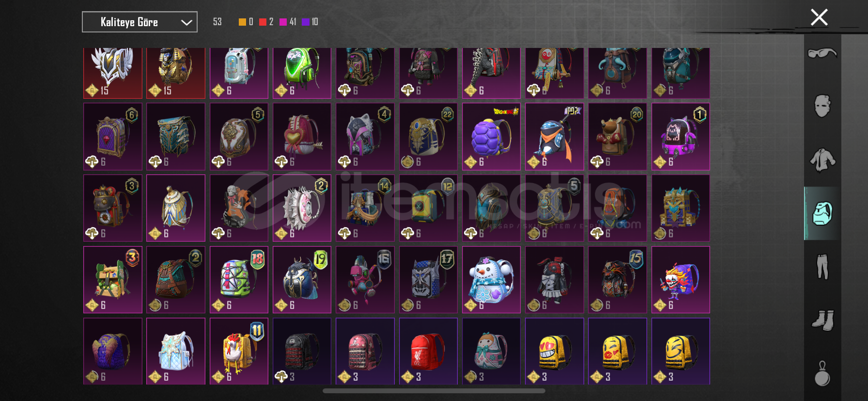This screenshot has height=401, width=868.
Task: Select the purple turtle shell backpack
Action: [491, 136]
